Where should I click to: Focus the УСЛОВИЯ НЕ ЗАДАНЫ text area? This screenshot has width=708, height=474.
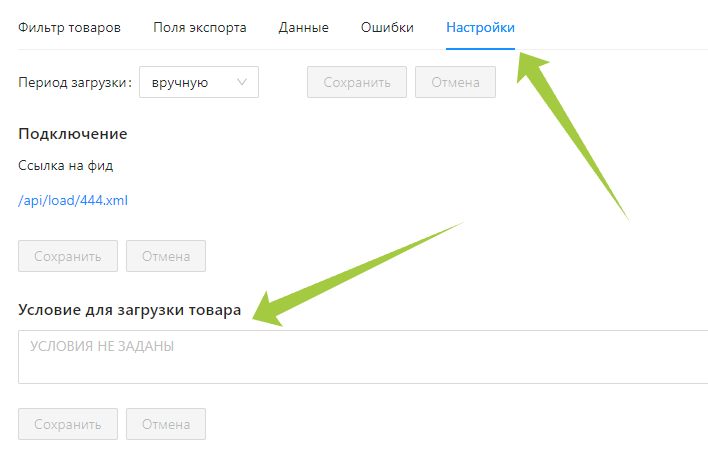click(362, 357)
